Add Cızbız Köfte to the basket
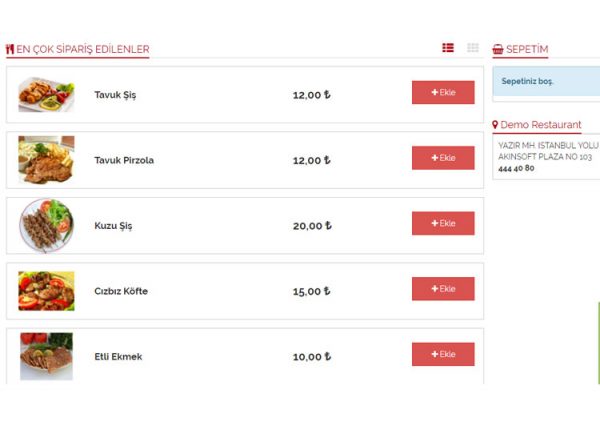Viewport: 600px width, 422px height. tap(443, 288)
